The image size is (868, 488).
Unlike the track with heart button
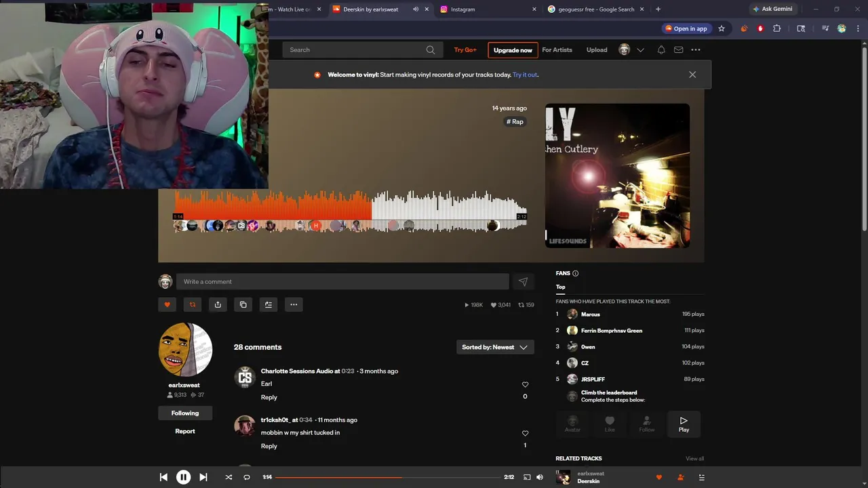click(167, 304)
